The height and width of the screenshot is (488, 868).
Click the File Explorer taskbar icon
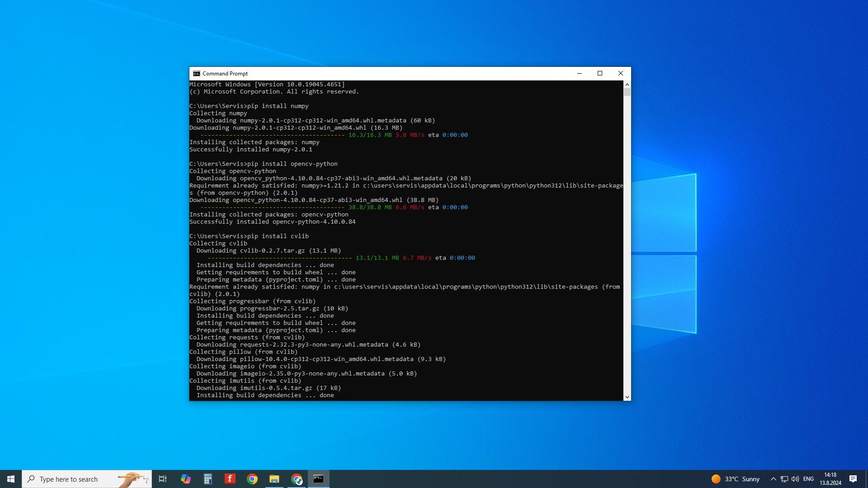coord(274,479)
